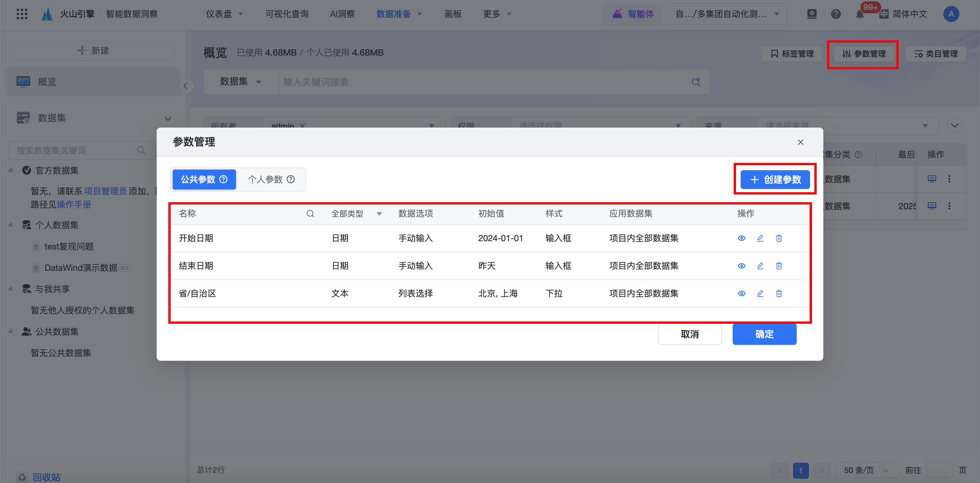Screen dimensions: 980x483
Task: Delete the 省/自治区 parameter via trash icon
Action: (779, 293)
